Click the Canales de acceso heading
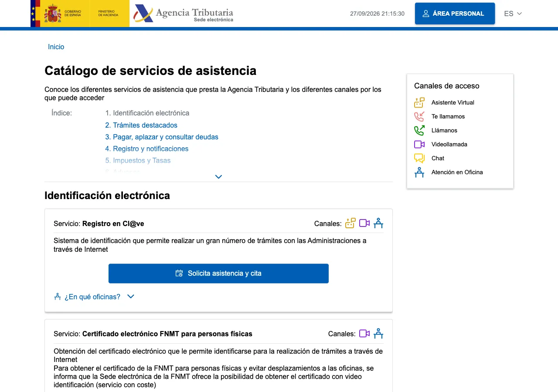 point(447,86)
